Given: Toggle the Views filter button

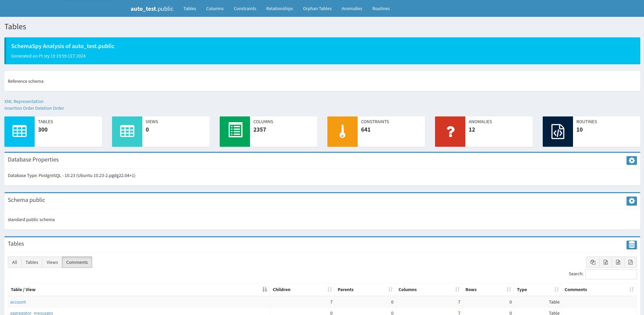Looking at the screenshot, I should click(x=52, y=262).
